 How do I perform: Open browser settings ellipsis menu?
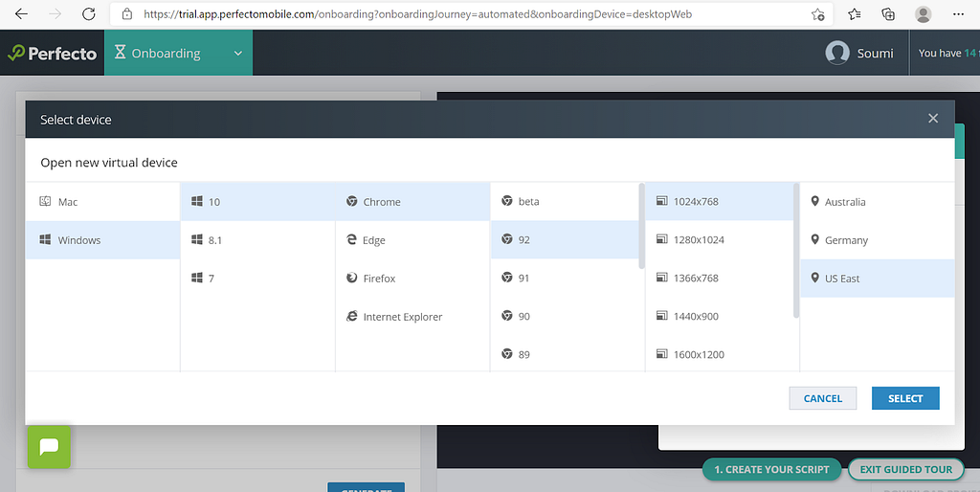[x=958, y=13]
